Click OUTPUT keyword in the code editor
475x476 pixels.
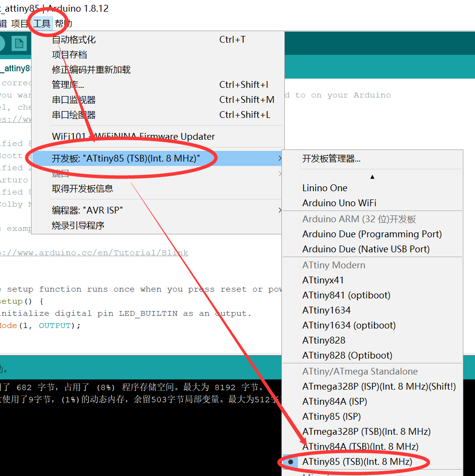point(55,326)
